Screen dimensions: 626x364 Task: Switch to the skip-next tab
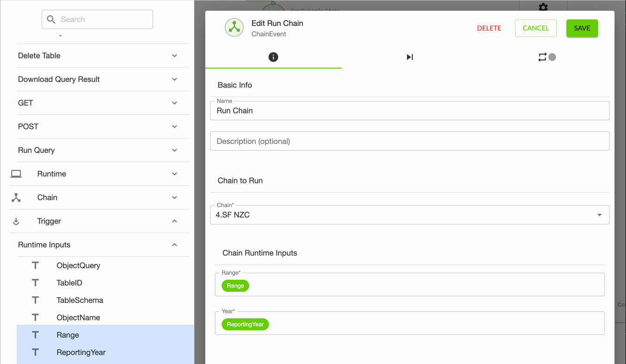coord(409,57)
